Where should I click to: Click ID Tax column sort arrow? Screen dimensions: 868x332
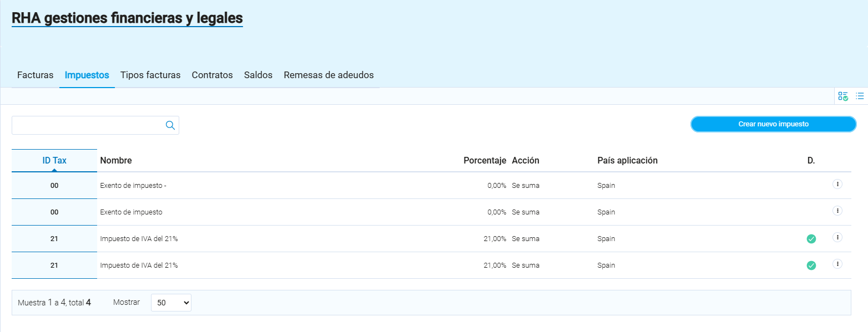[x=54, y=170]
